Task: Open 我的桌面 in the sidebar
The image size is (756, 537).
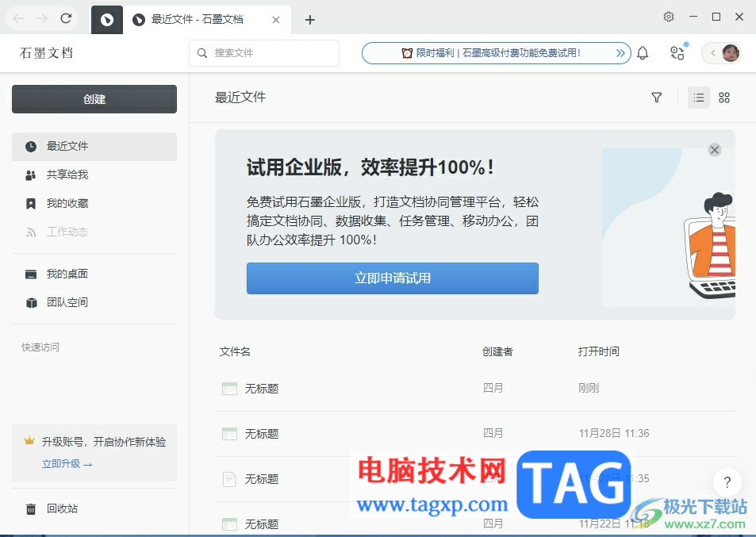Action: coord(94,274)
